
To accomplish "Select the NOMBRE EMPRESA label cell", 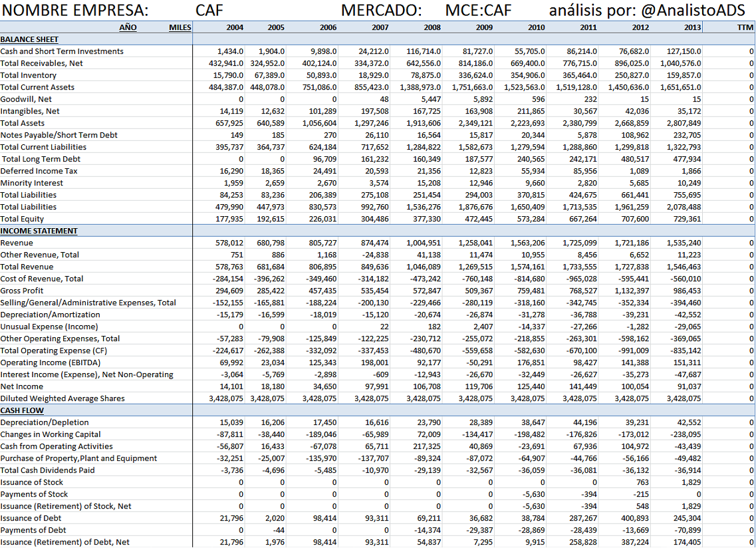I will (75, 10).
